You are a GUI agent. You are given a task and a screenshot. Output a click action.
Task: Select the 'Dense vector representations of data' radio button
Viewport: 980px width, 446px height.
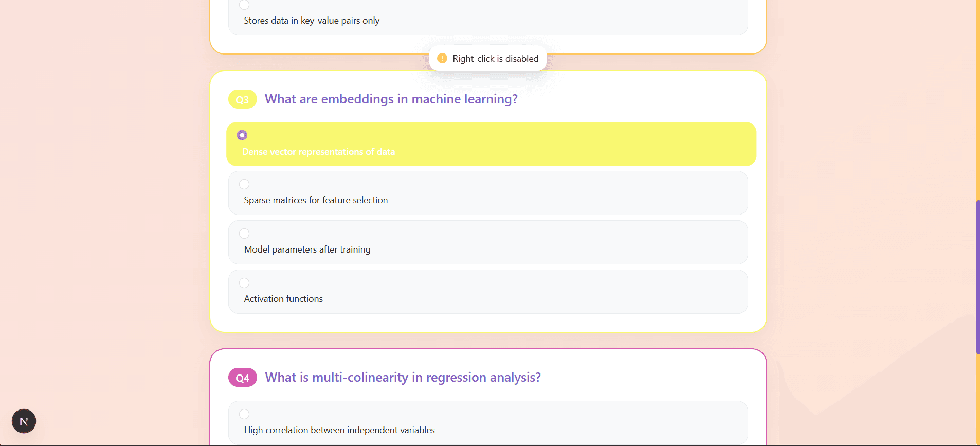(242, 135)
